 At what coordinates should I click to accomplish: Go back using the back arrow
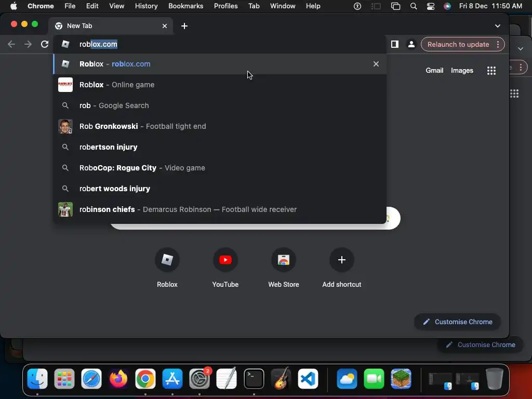tap(11, 44)
